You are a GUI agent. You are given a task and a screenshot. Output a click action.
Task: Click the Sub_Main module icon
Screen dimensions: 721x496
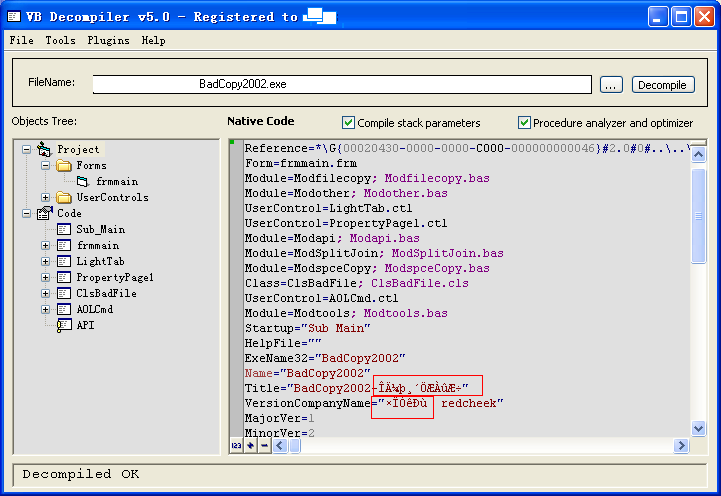[x=64, y=229]
